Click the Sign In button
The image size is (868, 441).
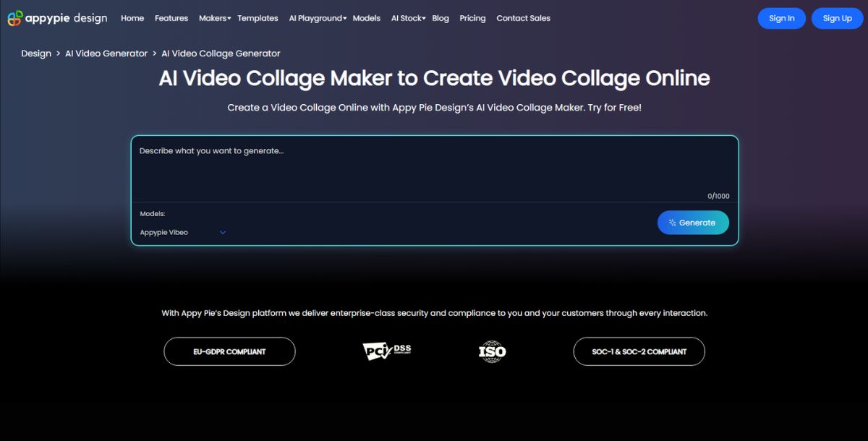[x=782, y=18]
